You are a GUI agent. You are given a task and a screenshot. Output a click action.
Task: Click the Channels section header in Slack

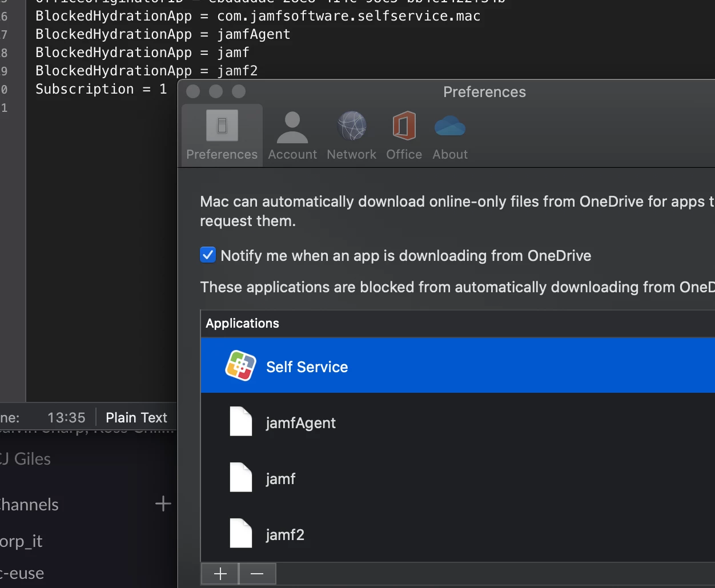[29, 505]
